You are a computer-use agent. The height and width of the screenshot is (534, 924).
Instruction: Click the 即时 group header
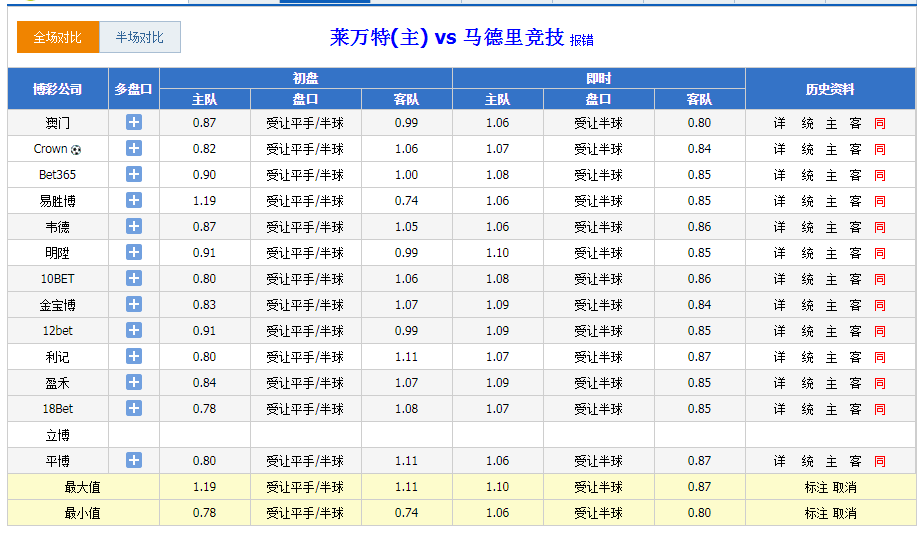[x=599, y=78]
